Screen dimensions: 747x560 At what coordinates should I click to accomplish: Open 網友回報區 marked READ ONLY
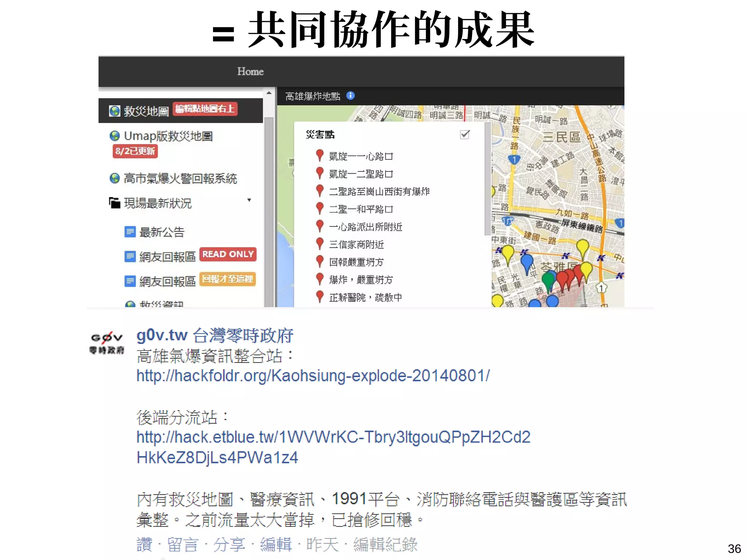point(167,257)
